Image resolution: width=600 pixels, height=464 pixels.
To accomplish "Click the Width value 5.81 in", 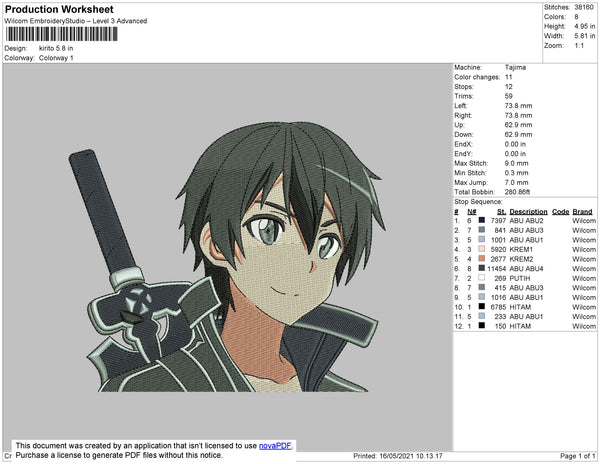I will pyautogui.click(x=585, y=36).
